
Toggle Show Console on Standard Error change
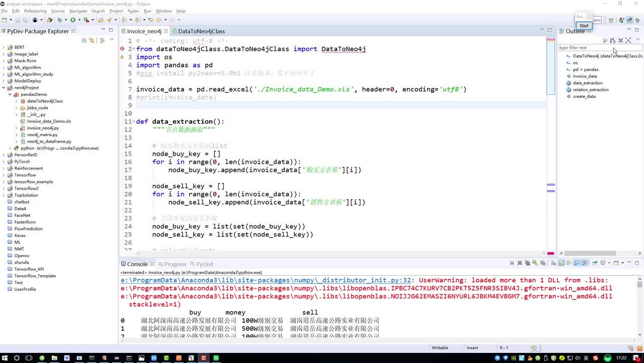[x=585, y=263]
